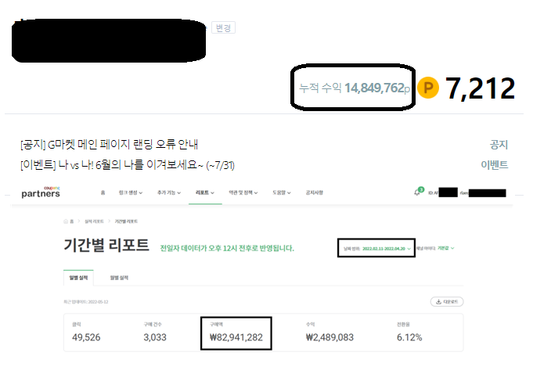This screenshot has width=533, height=392.
Task: Click the 변경 button near the top
Action: 223,27
